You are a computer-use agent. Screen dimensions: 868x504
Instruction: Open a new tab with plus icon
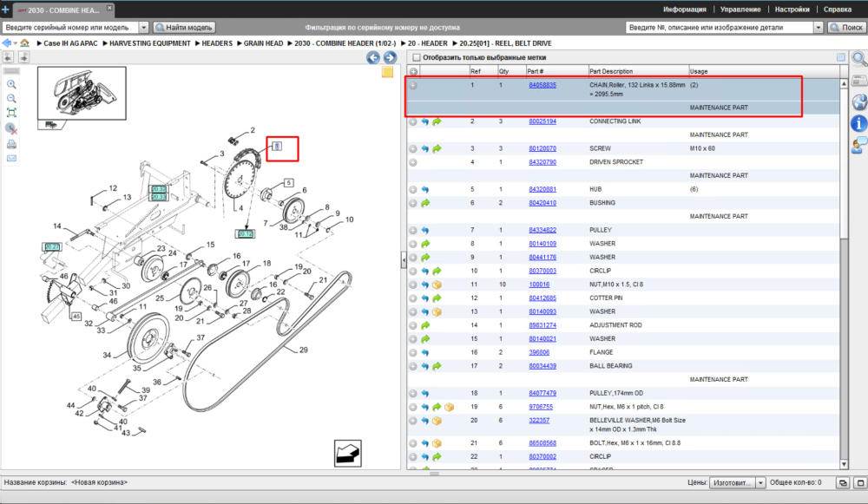[x=5, y=10]
